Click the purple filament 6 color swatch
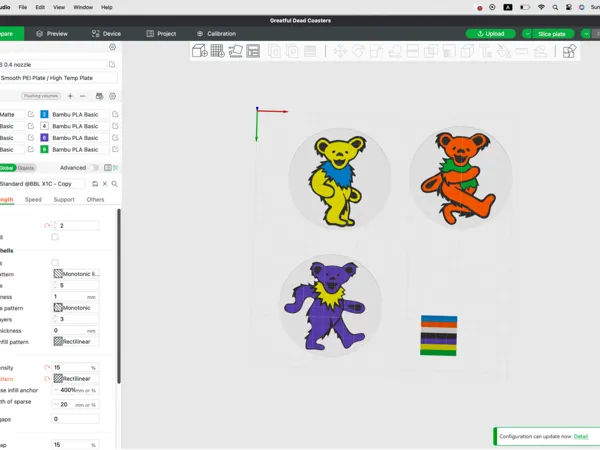Image resolution: width=600 pixels, height=450 pixels. [x=44, y=138]
